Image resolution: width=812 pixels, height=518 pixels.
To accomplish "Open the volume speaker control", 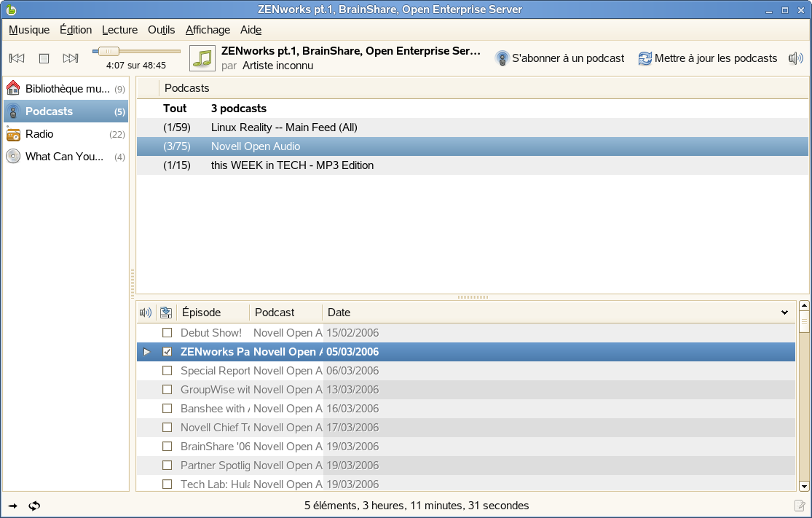I will tap(795, 58).
